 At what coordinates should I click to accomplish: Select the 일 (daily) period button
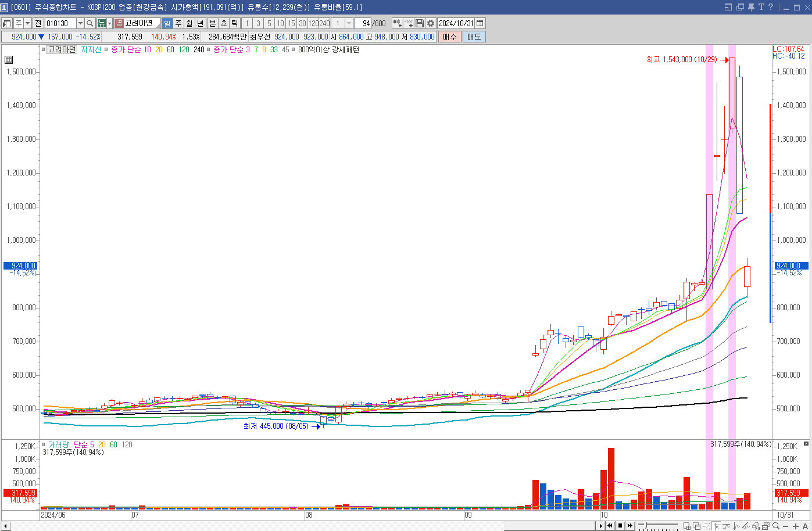[167, 23]
